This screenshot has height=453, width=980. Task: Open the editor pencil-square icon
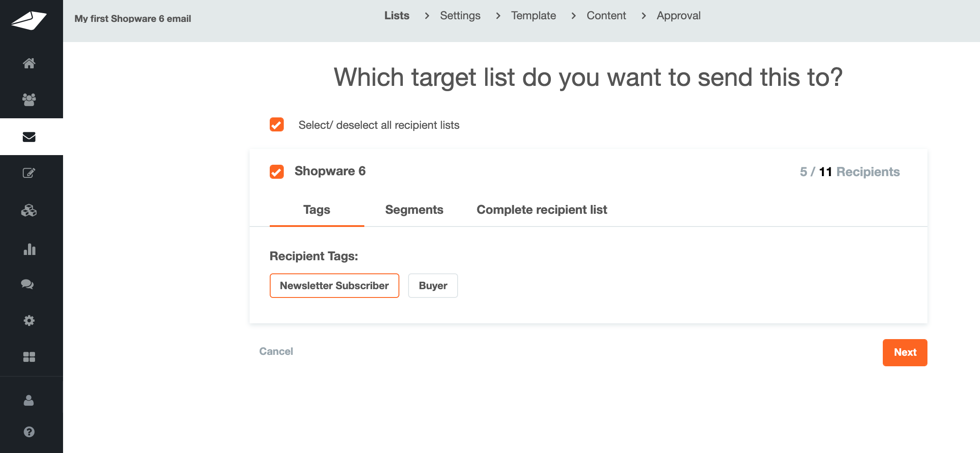point(29,173)
